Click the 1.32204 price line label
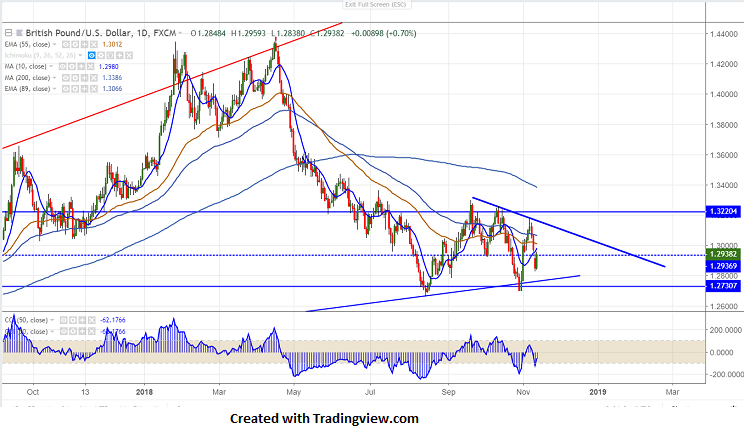Screen dimensions: 744x434 pyautogui.click(x=724, y=212)
